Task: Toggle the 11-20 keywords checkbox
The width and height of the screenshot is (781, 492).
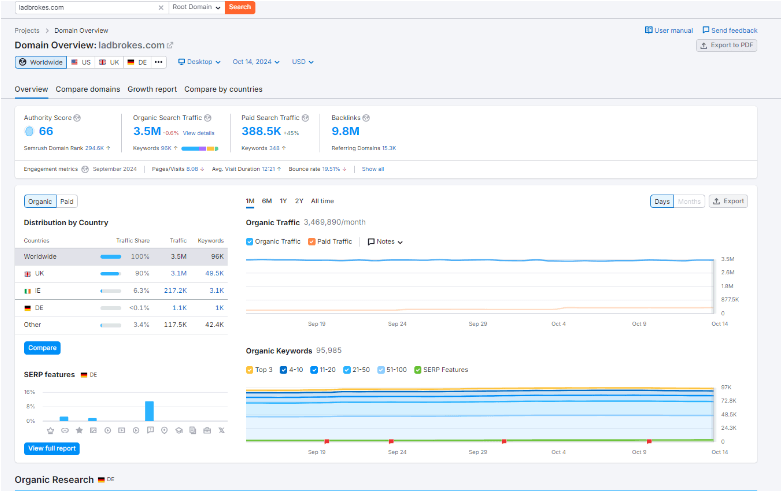Action: pos(314,370)
